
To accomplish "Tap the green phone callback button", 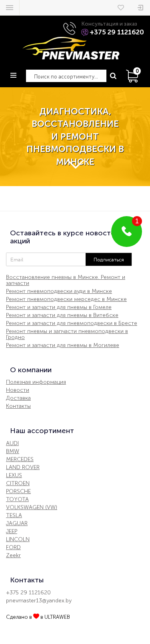I will pyautogui.click(x=126, y=231).
